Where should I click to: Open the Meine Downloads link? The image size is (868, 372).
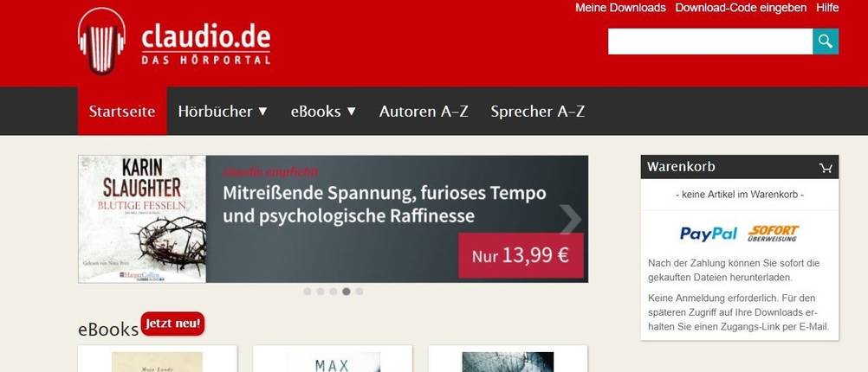coord(620,8)
